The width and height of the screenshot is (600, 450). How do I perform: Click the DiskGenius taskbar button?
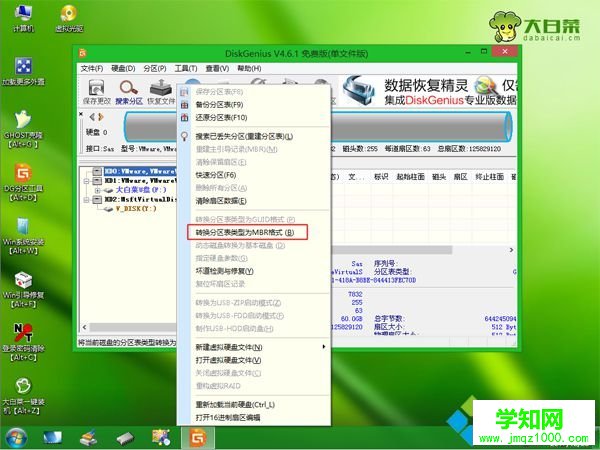(198, 438)
